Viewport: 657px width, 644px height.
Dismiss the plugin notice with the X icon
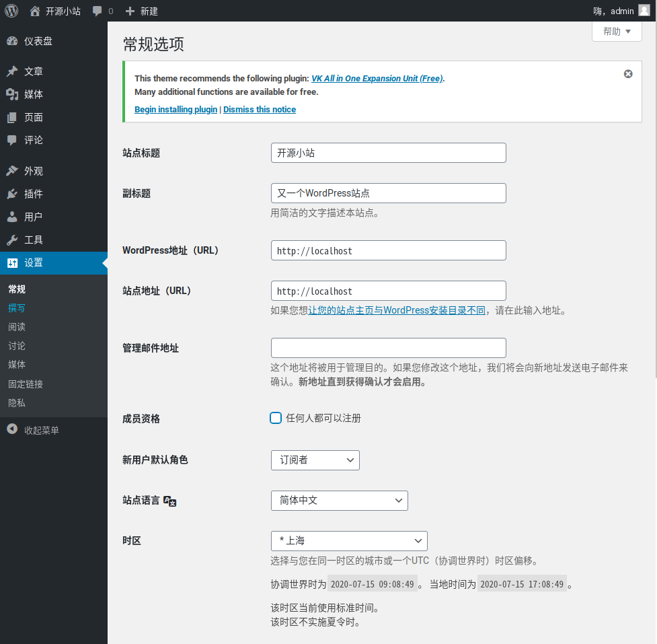(x=628, y=74)
